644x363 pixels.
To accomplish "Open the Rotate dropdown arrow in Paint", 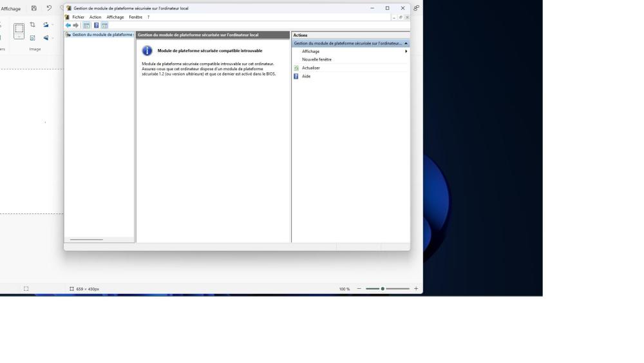I will pyautogui.click(x=53, y=25).
